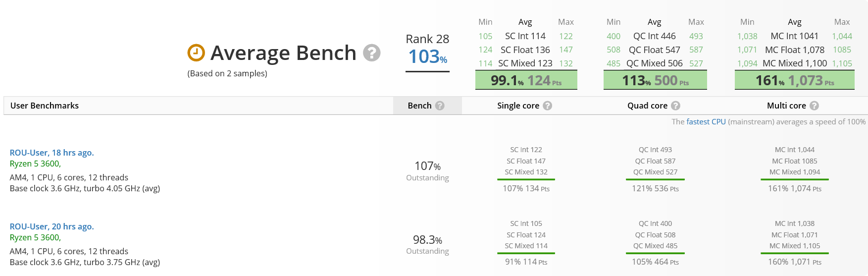Open help icon next to Average Bench title
This screenshot has width=868, height=276.
[x=372, y=53]
